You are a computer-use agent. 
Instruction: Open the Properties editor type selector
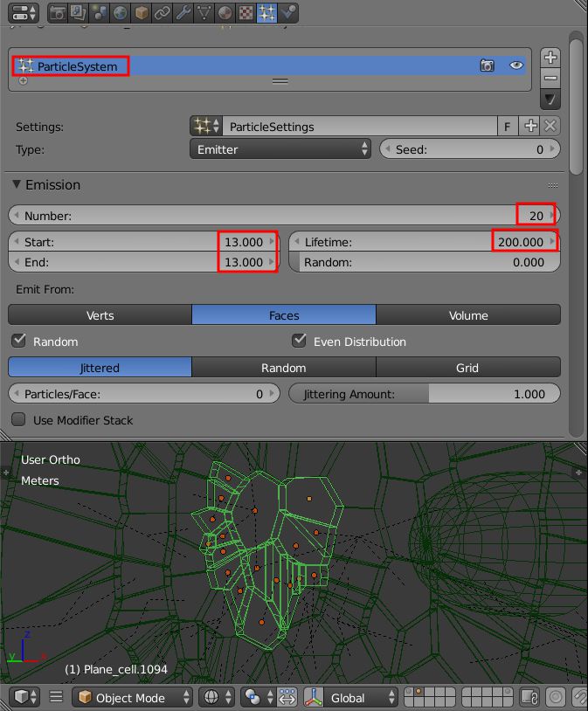pos(24,13)
